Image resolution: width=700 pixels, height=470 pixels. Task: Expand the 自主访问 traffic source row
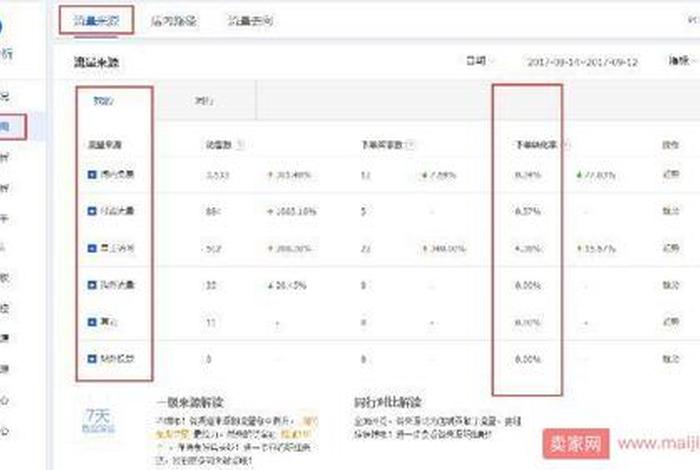(x=92, y=248)
